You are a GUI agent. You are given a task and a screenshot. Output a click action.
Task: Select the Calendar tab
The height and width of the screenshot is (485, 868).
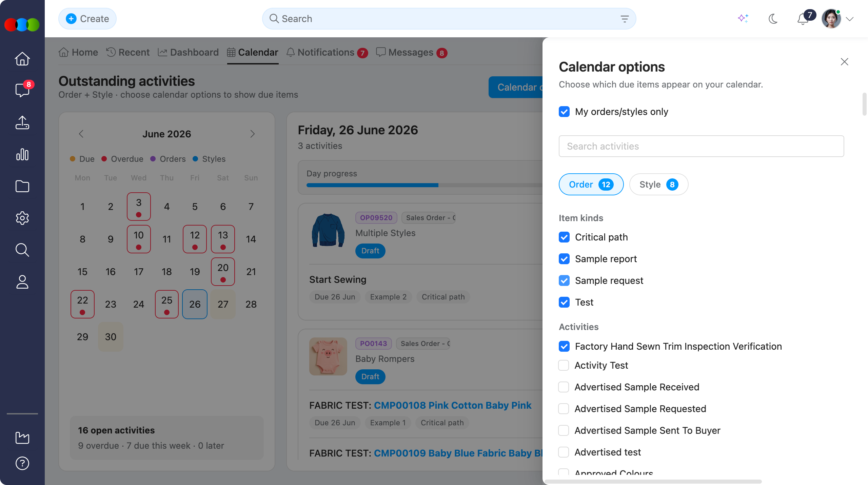click(x=253, y=53)
